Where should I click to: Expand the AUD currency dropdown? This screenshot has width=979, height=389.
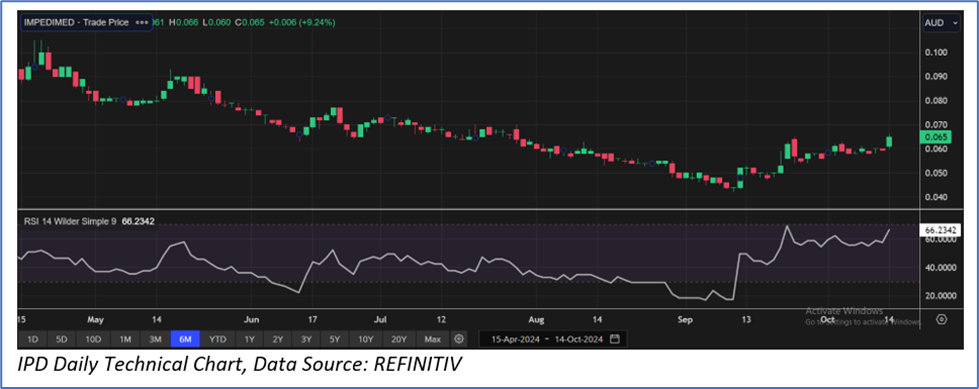942,22
